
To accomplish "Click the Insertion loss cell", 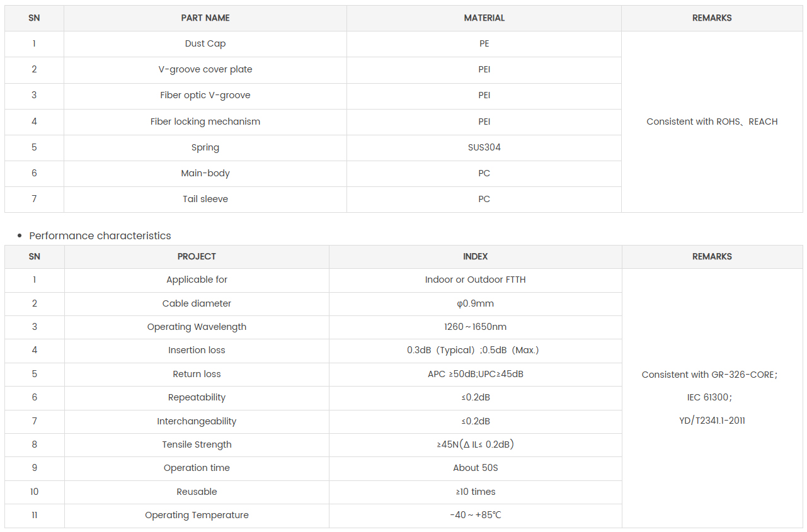I will [x=197, y=350].
